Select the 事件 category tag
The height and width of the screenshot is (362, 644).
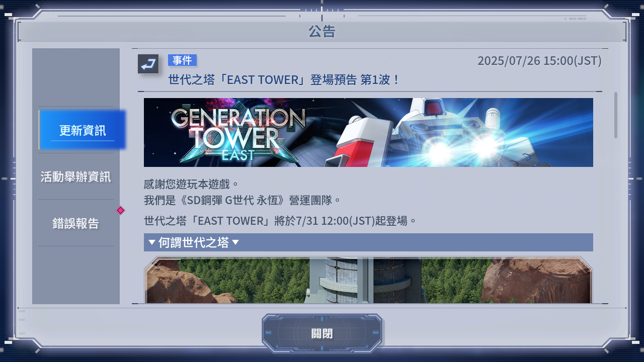[182, 60]
